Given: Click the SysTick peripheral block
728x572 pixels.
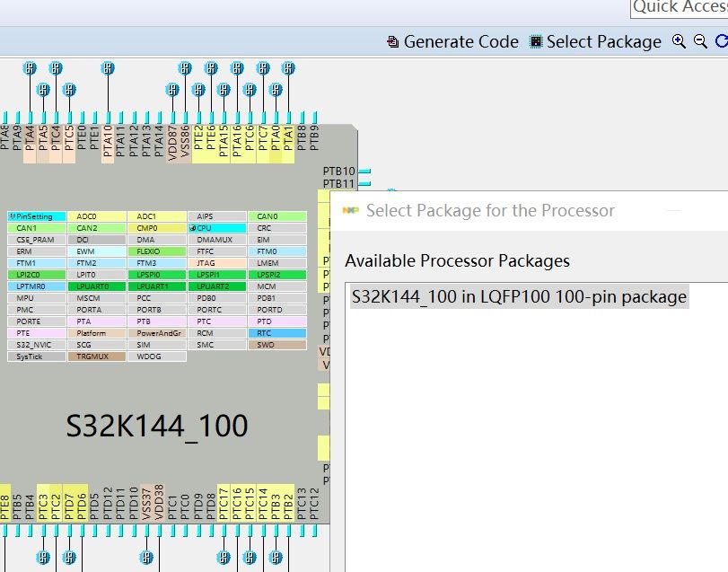Looking at the screenshot, I should click(x=36, y=356).
